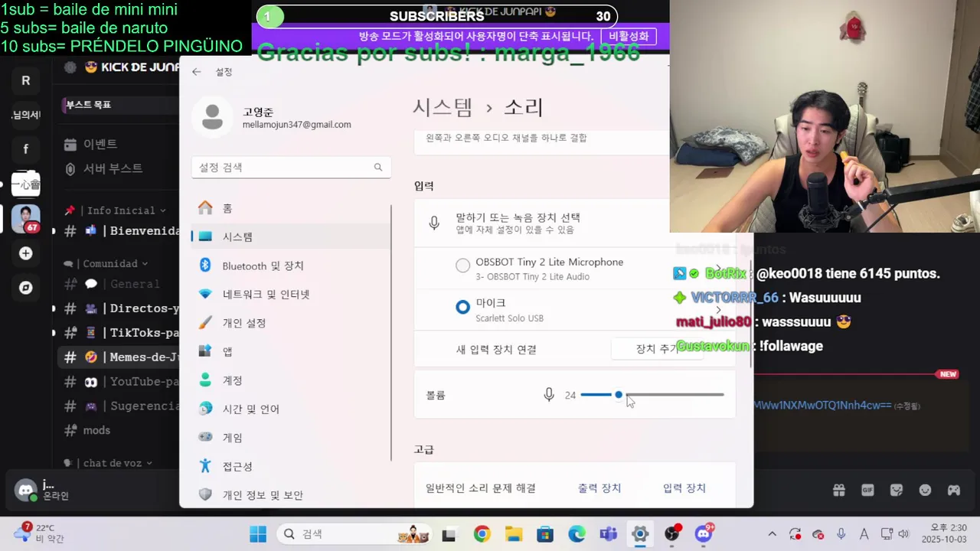The width and height of the screenshot is (980, 551).
Task: Collapse Comunidad category in Discord
Action: tap(107, 263)
